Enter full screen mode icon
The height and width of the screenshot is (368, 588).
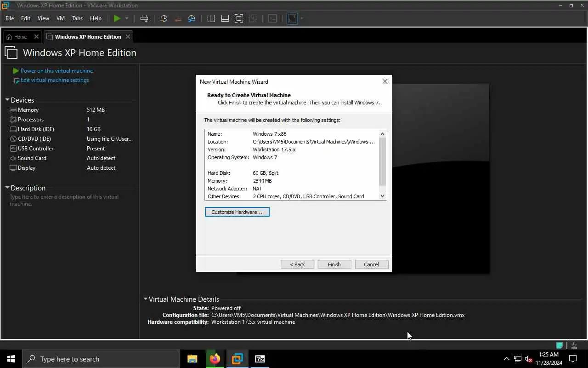[239, 18]
